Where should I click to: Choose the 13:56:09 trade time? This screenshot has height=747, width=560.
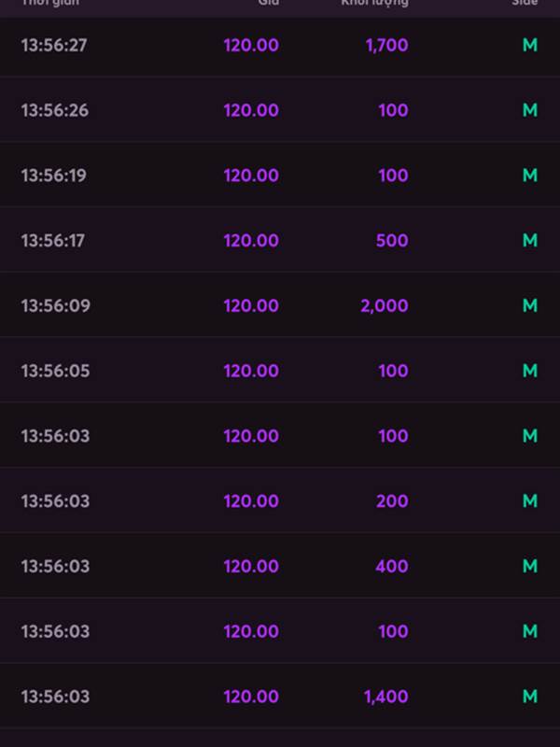pos(55,306)
